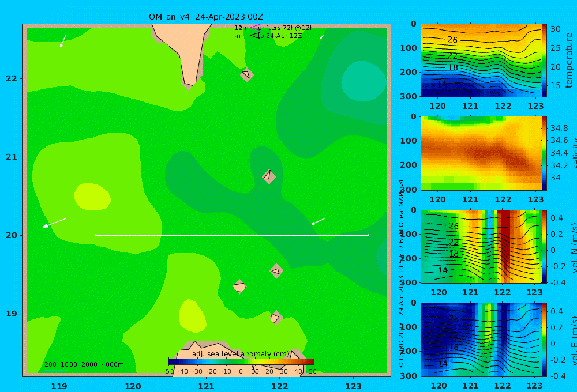
Task: Click the 'adj. sea level anomaly (cm)' label
Action: pyautogui.click(x=241, y=354)
